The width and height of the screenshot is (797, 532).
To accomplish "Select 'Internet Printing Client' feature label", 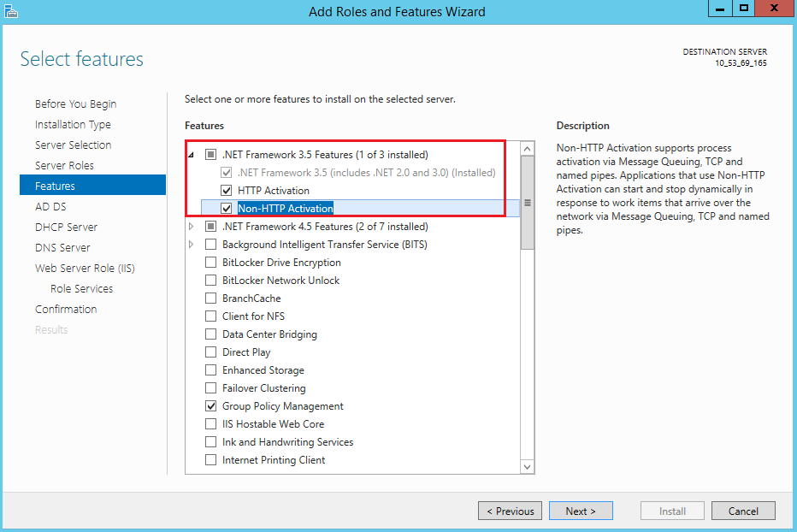I will pos(274,460).
